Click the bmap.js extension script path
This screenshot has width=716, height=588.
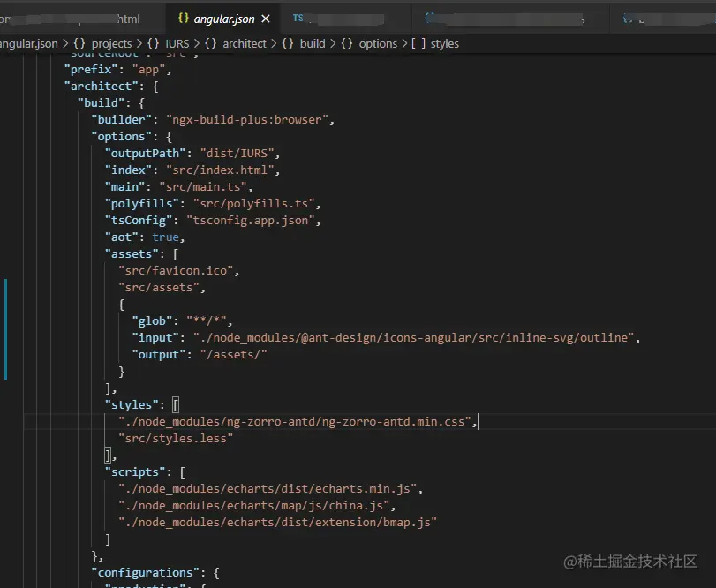pyautogui.click(x=277, y=523)
